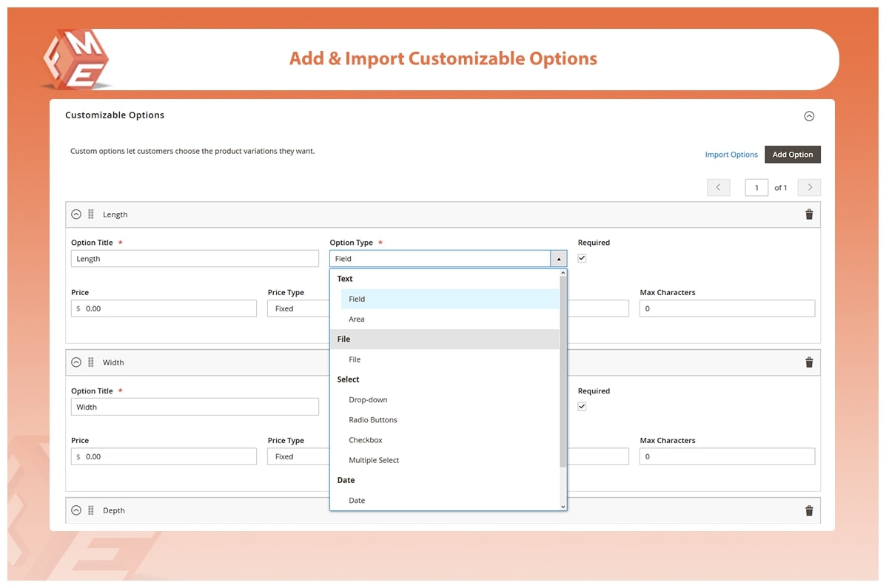886x588 pixels.
Task: Collapse the Customizable Options section
Action: coord(809,116)
